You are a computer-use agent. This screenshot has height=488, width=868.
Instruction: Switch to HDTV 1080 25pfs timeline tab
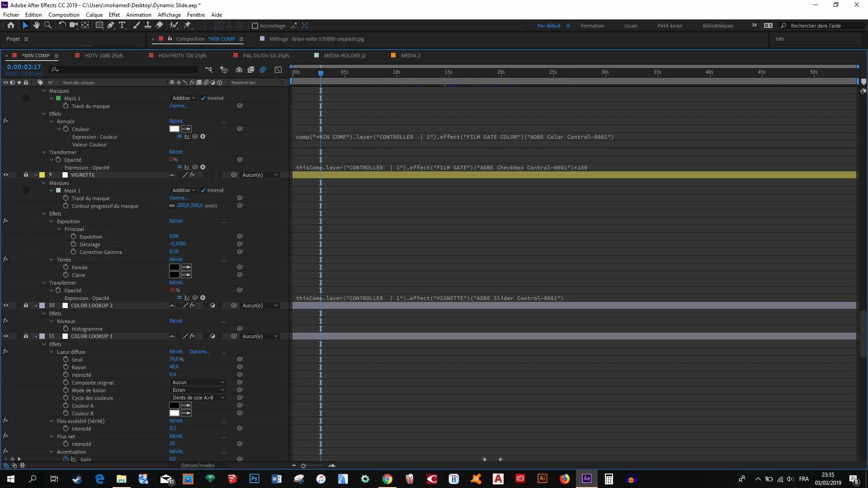tap(104, 56)
